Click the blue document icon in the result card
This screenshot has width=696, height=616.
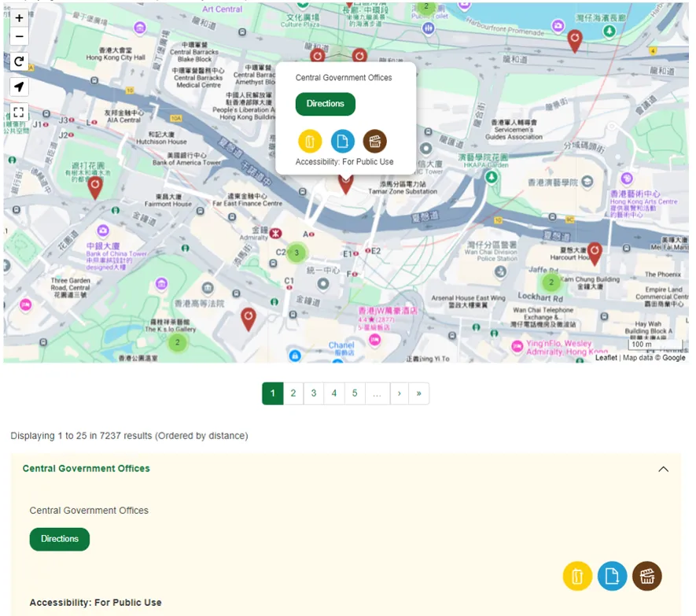[x=613, y=576]
